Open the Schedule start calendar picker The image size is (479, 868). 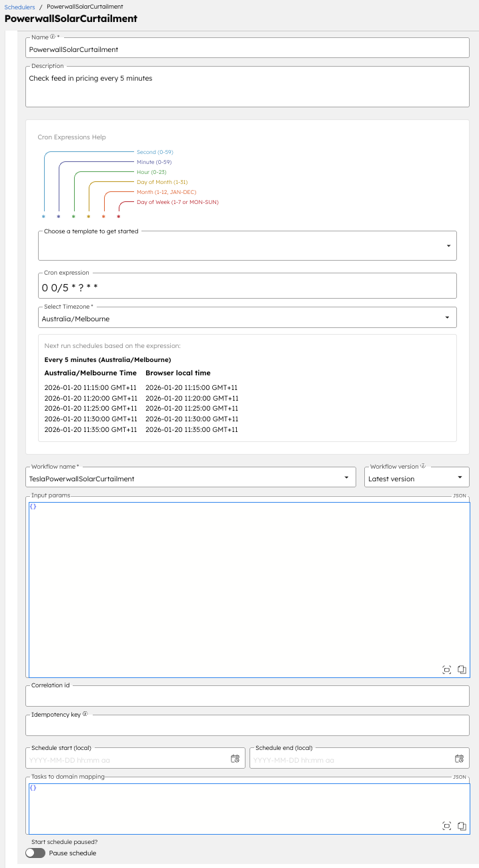point(235,759)
